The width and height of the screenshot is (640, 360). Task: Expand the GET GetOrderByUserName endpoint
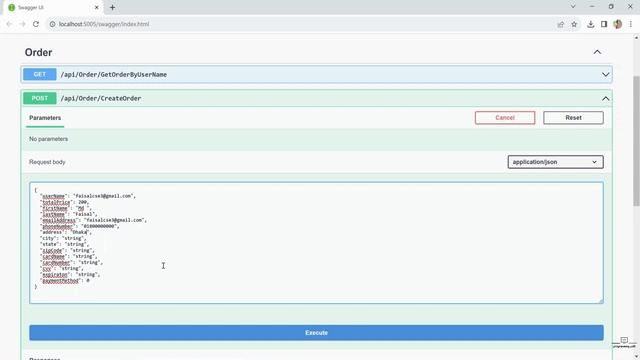[x=605, y=75]
